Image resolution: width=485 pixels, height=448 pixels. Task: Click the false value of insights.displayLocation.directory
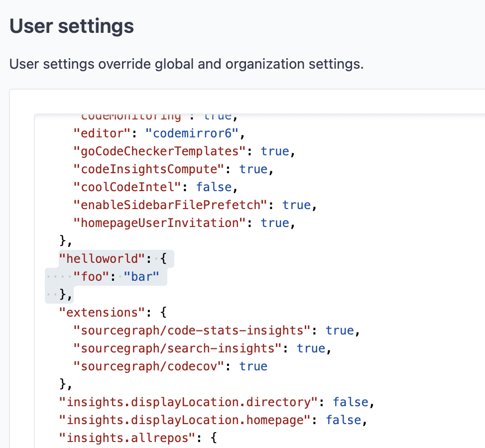[x=351, y=402]
